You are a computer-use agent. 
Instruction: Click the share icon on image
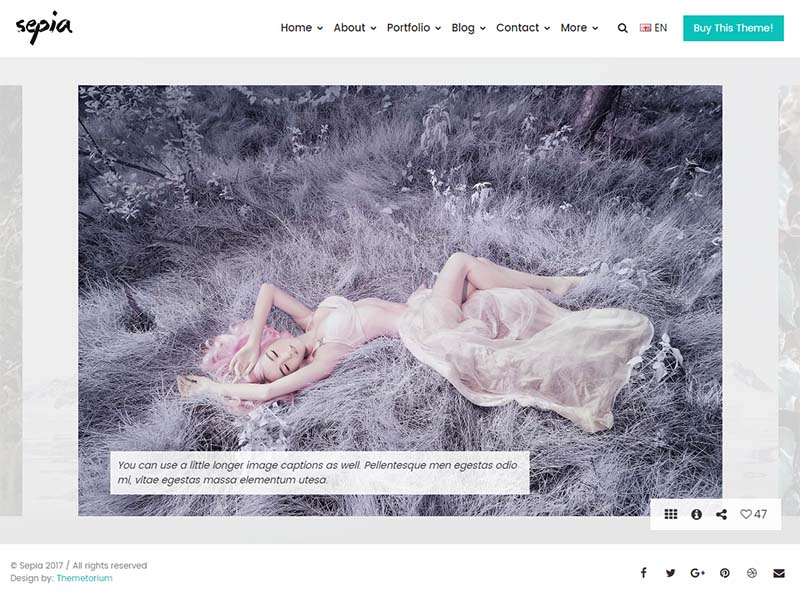coord(721,514)
